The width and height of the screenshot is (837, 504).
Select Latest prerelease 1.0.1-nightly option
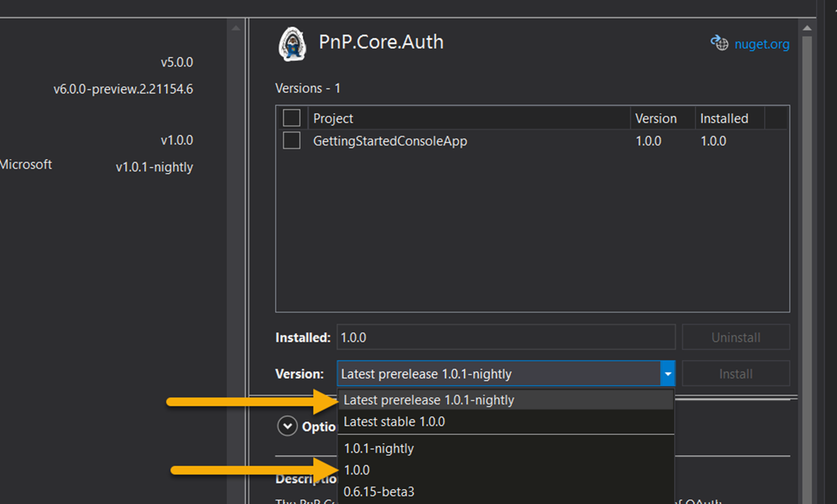click(x=429, y=400)
